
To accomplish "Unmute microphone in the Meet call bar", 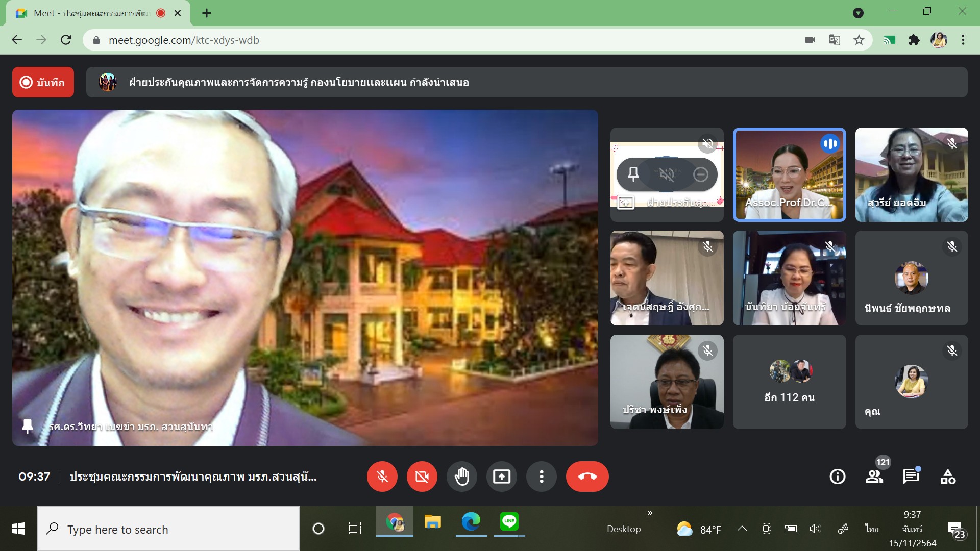I will [382, 477].
